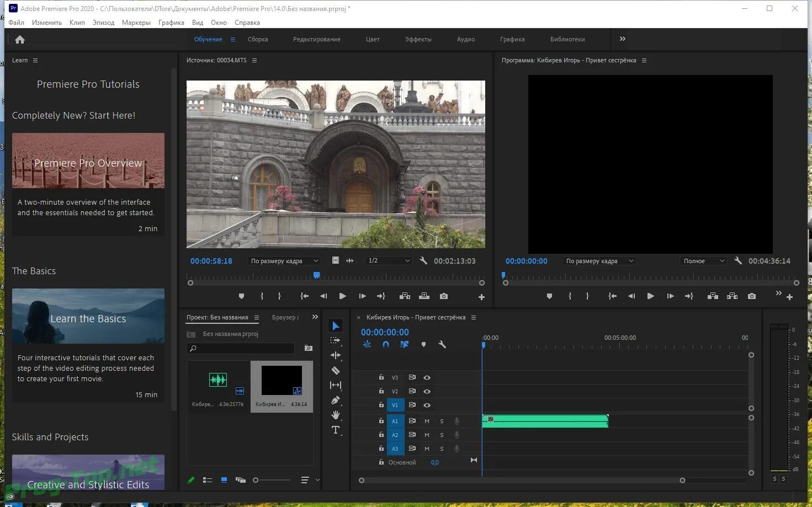
Task: Open the Эпизод menu
Action: click(103, 23)
